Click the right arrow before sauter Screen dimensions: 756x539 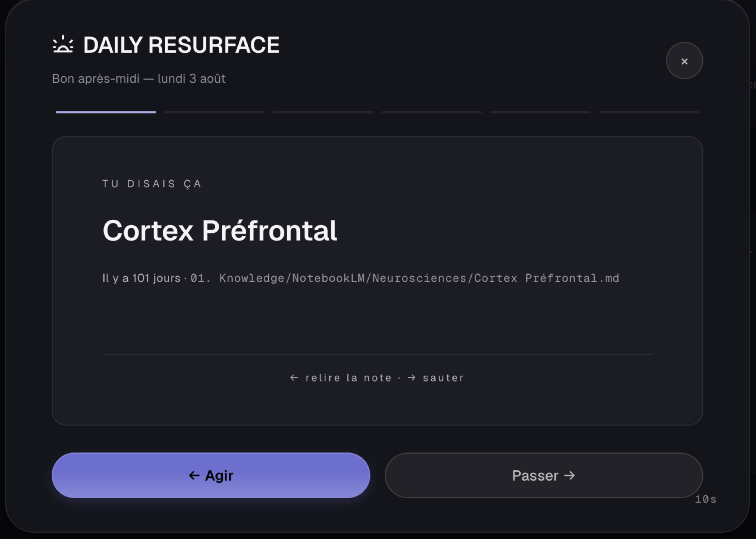(412, 378)
